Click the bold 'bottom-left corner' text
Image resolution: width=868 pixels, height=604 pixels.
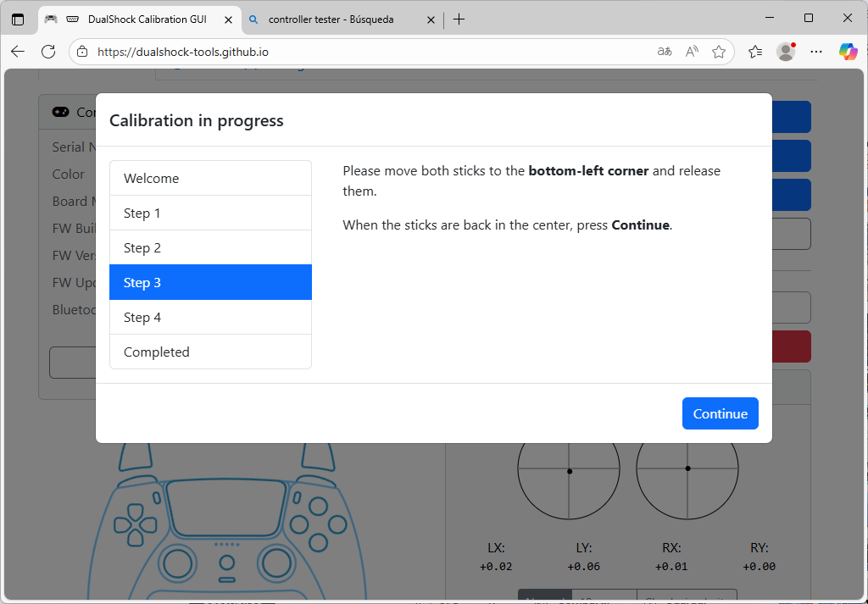coord(588,171)
